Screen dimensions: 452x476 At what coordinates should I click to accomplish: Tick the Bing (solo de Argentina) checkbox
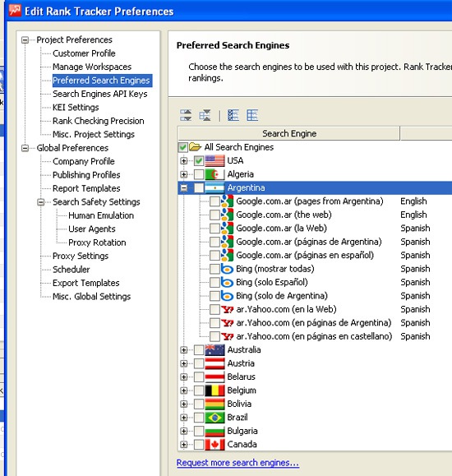(214, 296)
